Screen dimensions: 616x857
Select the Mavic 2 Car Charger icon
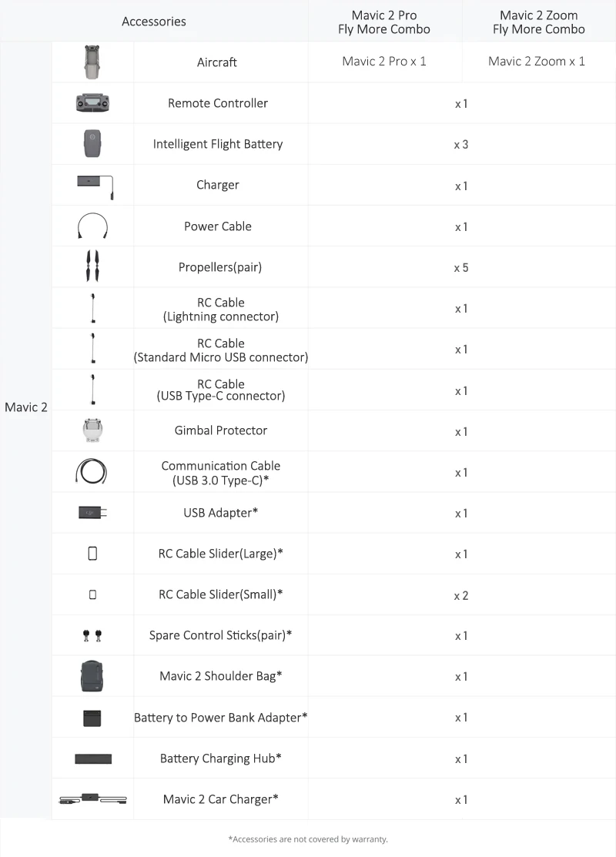tap(92, 799)
